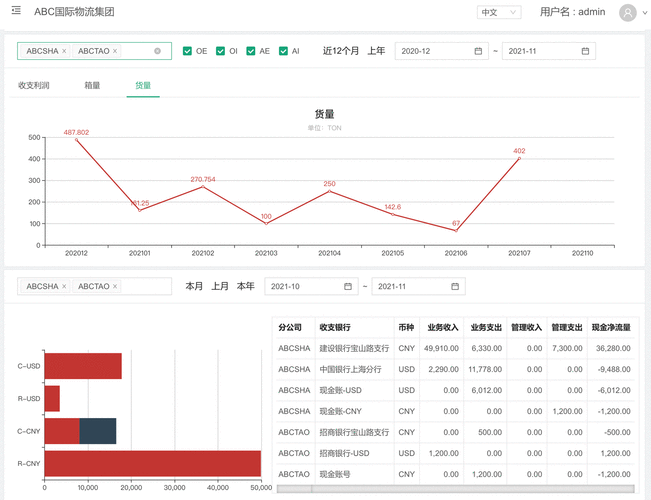Remove ABCTAO tag from top company filter

click(115, 51)
